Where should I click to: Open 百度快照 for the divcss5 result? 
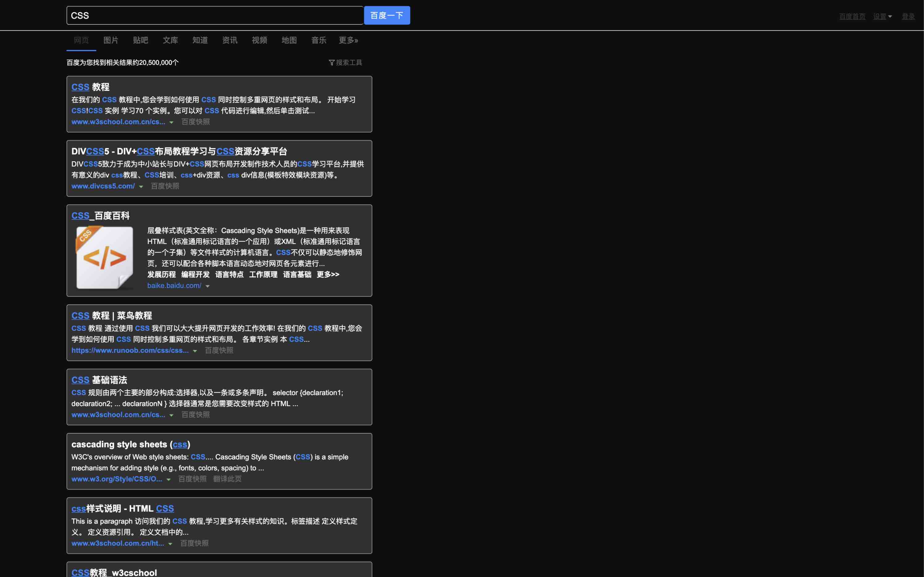(165, 186)
